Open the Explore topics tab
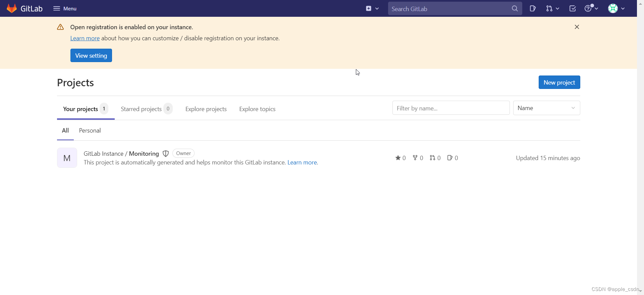This screenshot has height=295, width=644. point(257,109)
